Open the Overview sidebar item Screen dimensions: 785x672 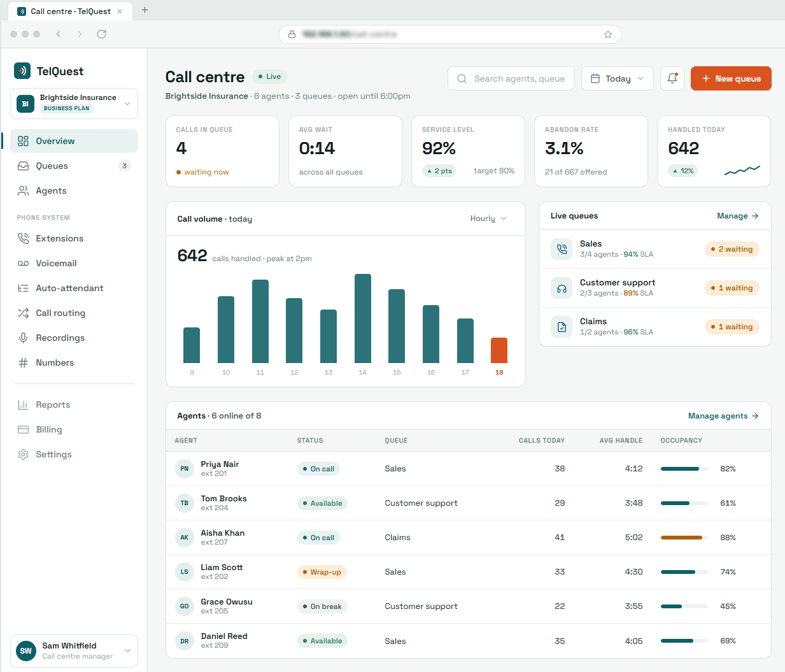74,141
